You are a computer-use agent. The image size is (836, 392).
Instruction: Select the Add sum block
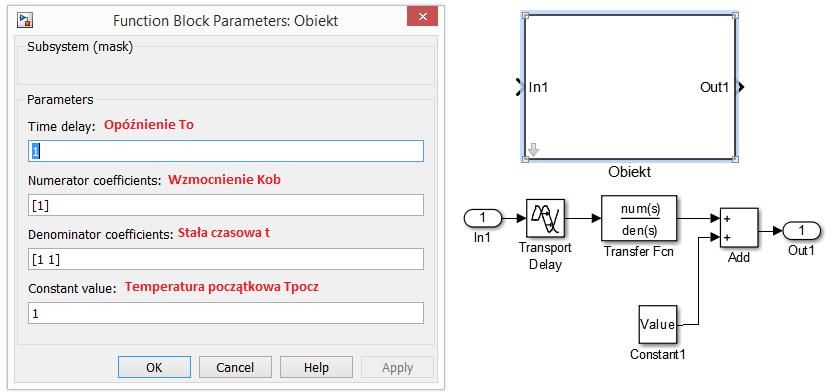pos(739,228)
